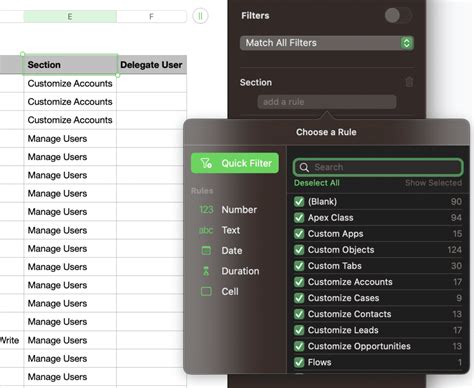Uncheck the Customize Accounts checkbox
The image size is (474, 388).
click(299, 282)
